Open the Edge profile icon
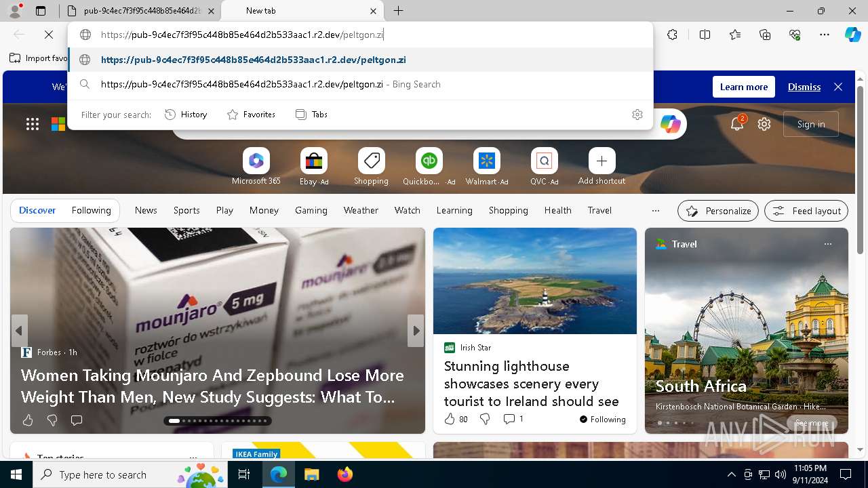Image resolution: width=868 pixels, height=488 pixels. point(14,11)
